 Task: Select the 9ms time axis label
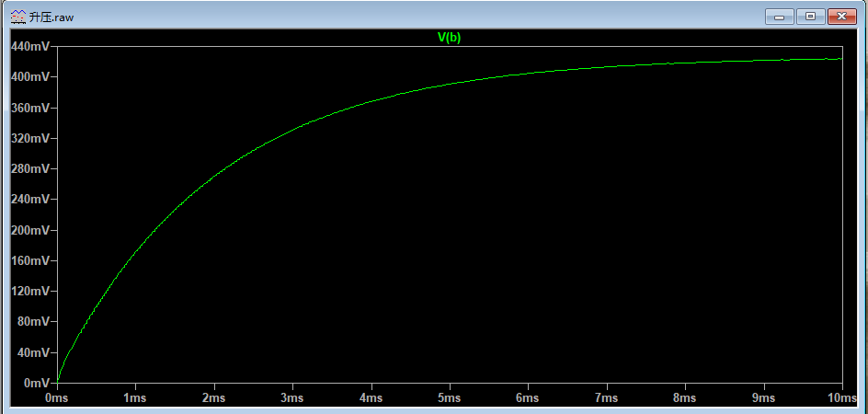click(x=764, y=398)
